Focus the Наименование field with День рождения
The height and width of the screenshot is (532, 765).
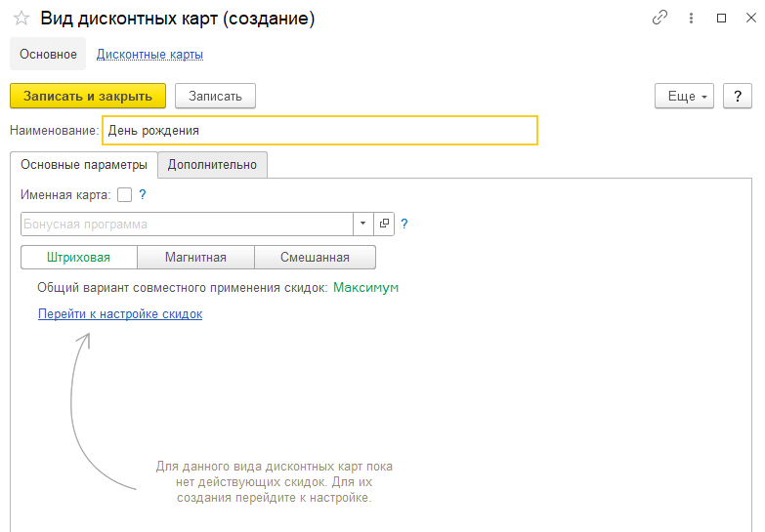click(320, 131)
